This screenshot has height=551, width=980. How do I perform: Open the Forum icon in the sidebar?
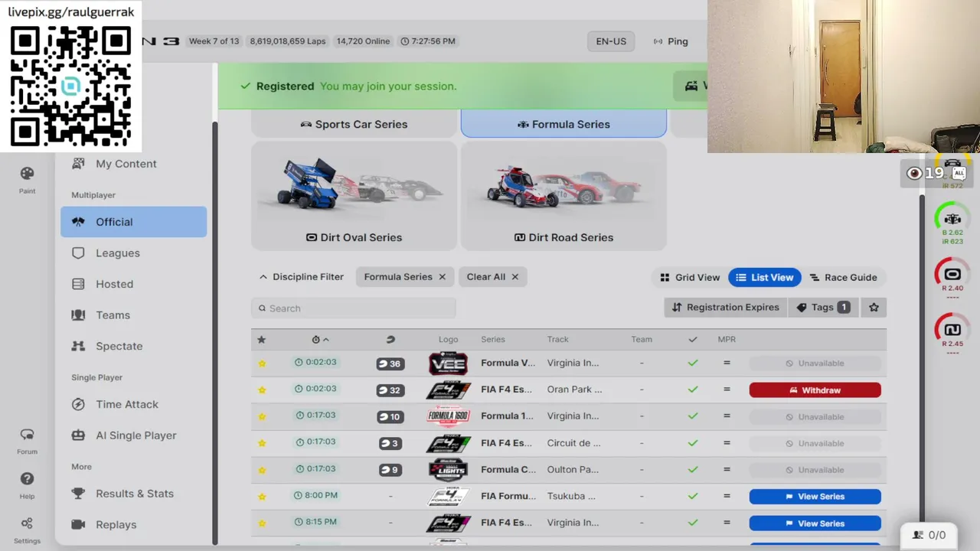[27, 435]
